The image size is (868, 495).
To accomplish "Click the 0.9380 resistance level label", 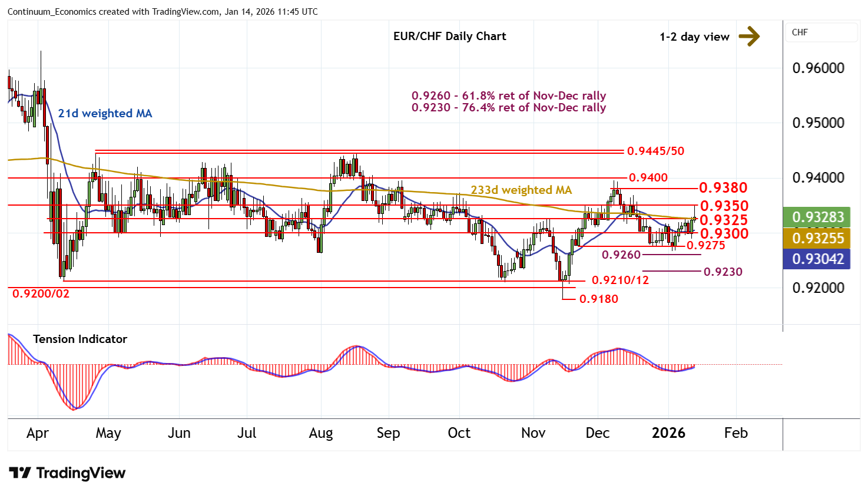I will click(x=723, y=188).
